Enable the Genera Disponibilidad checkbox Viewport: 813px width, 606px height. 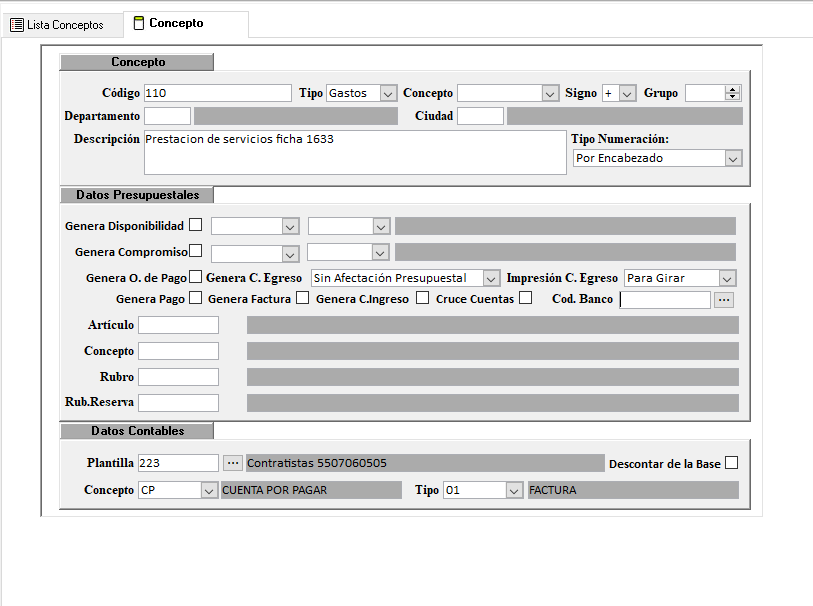[196, 225]
